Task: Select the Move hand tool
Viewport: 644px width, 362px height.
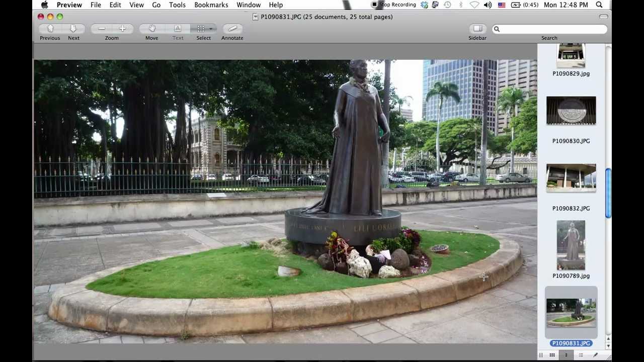Action: (152, 29)
